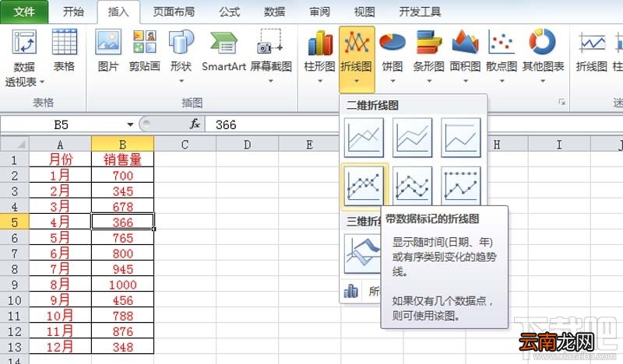Viewport: 623px width, 364px height.
Task: Open the Other Charts (其他图表) menu
Action: (543, 55)
